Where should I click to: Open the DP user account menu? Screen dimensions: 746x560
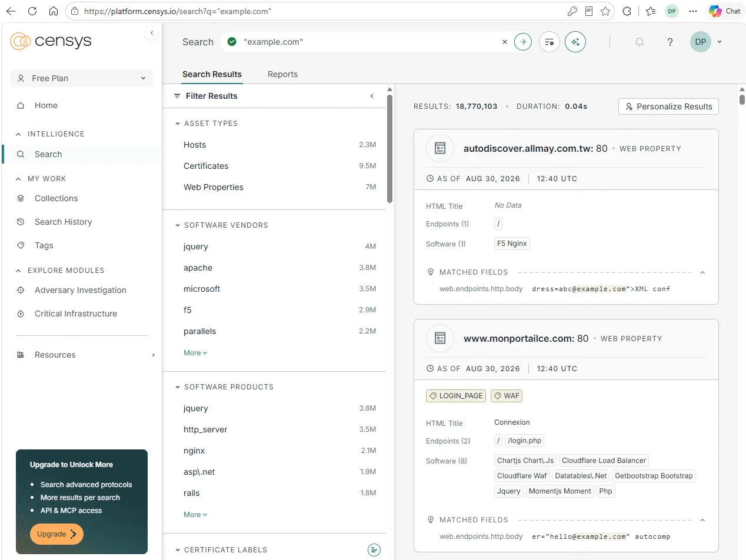pos(706,42)
